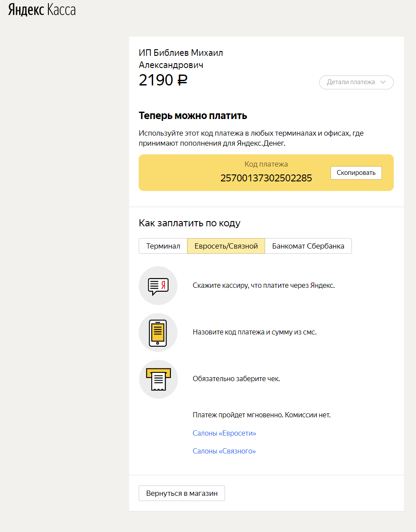Click the speech bubble Яндекс icon

point(158,286)
